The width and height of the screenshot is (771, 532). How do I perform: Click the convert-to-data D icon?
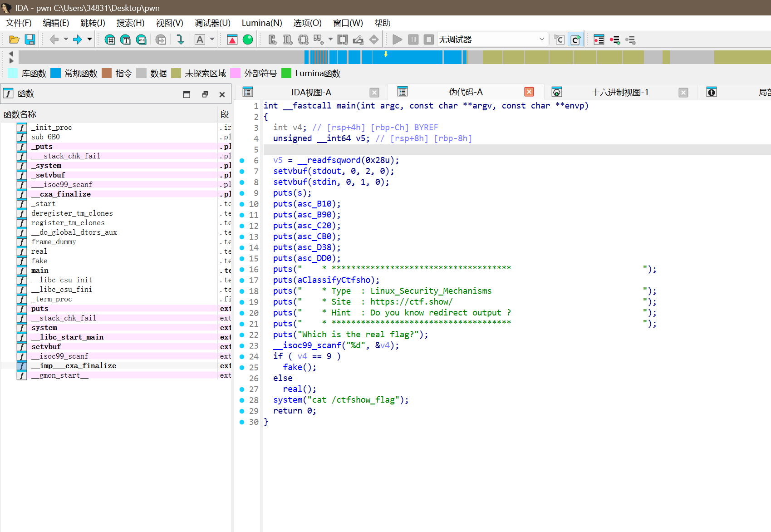tap(288, 40)
